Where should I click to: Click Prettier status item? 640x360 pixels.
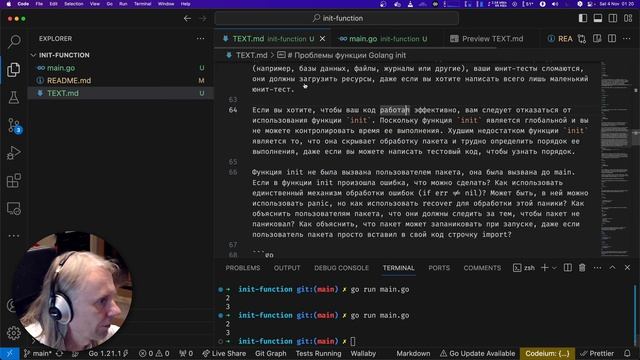click(x=597, y=353)
